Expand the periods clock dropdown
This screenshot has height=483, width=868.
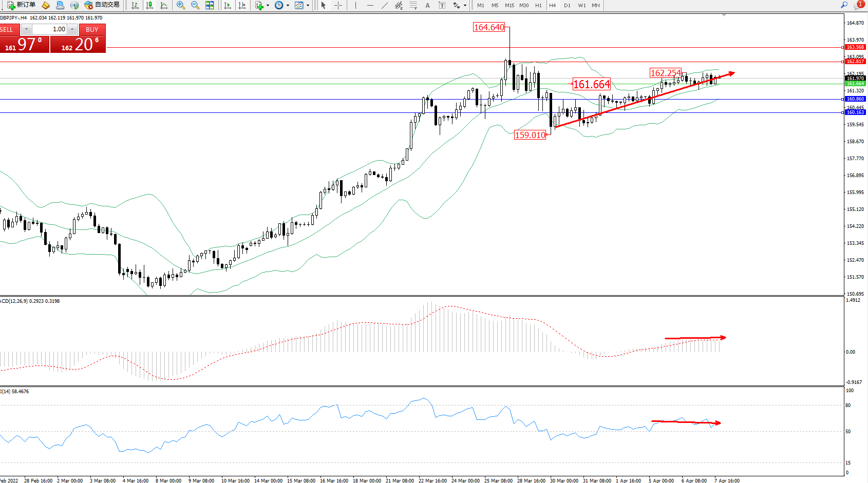click(x=288, y=6)
